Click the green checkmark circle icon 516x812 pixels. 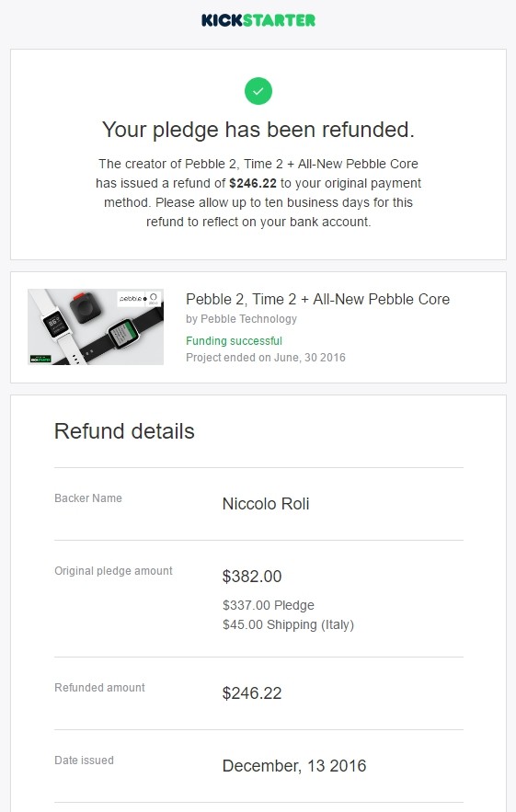click(x=258, y=91)
